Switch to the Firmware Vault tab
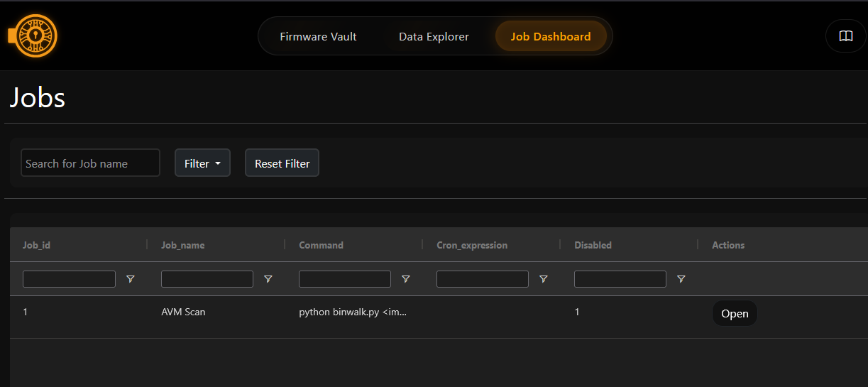The image size is (868, 387). point(318,36)
